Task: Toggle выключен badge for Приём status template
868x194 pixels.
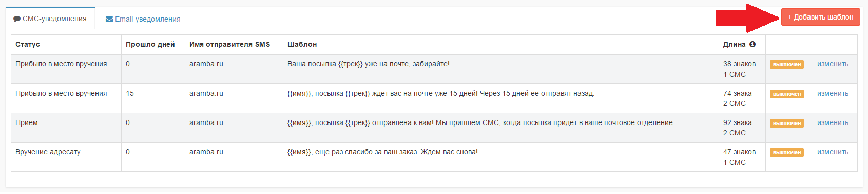Action: (x=787, y=124)
